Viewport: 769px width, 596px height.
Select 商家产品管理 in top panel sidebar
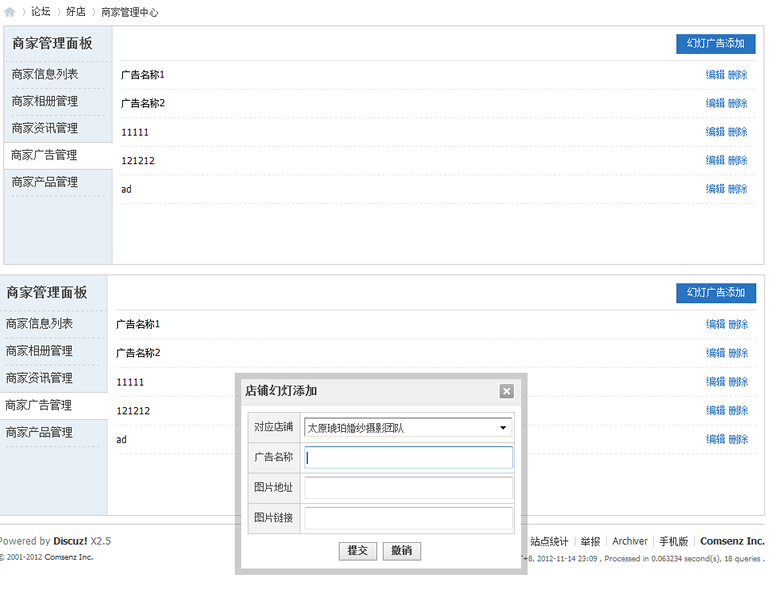45,182
